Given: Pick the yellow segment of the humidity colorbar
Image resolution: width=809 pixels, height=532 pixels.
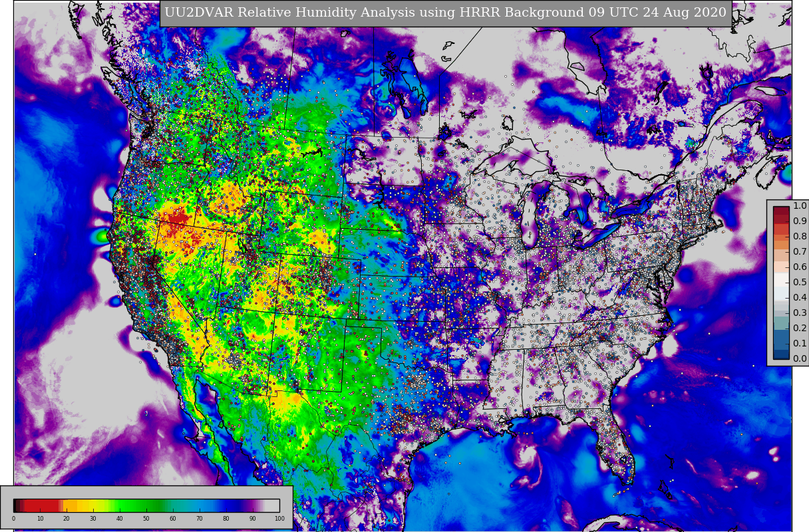Looking at the screenshot, I should coord(92,505).
